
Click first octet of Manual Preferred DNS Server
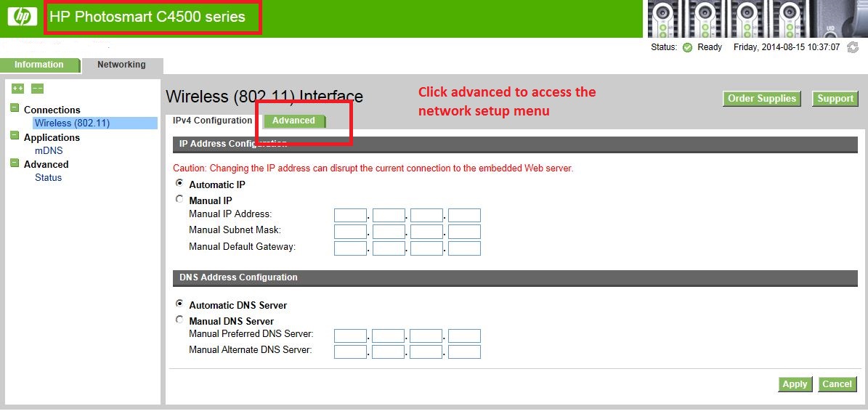click(350, 336)
